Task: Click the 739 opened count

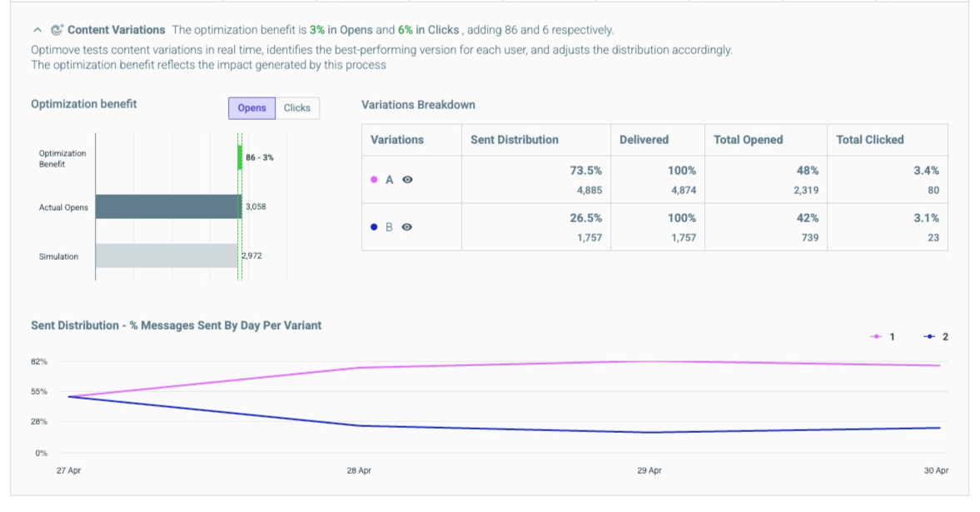Action: tap(810, 237)
